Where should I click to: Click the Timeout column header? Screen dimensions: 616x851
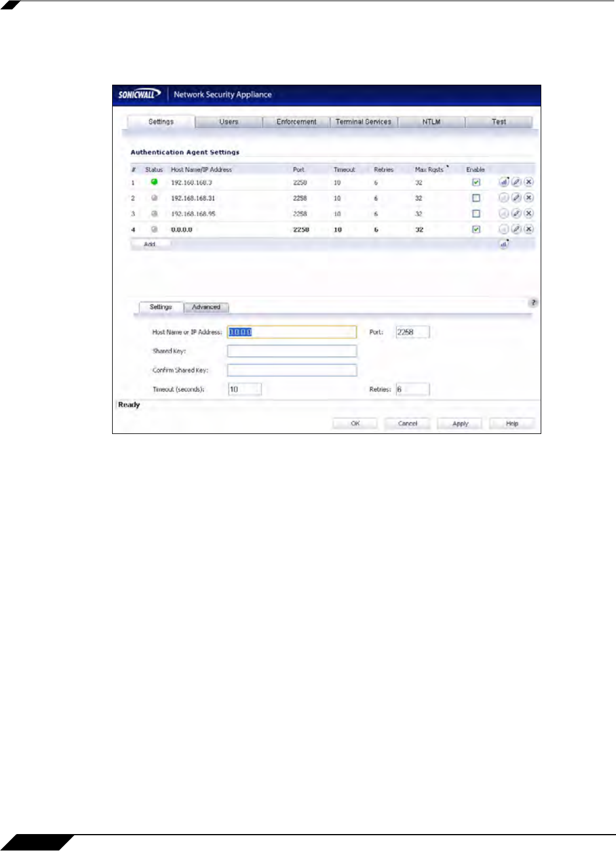coord(344,169)
